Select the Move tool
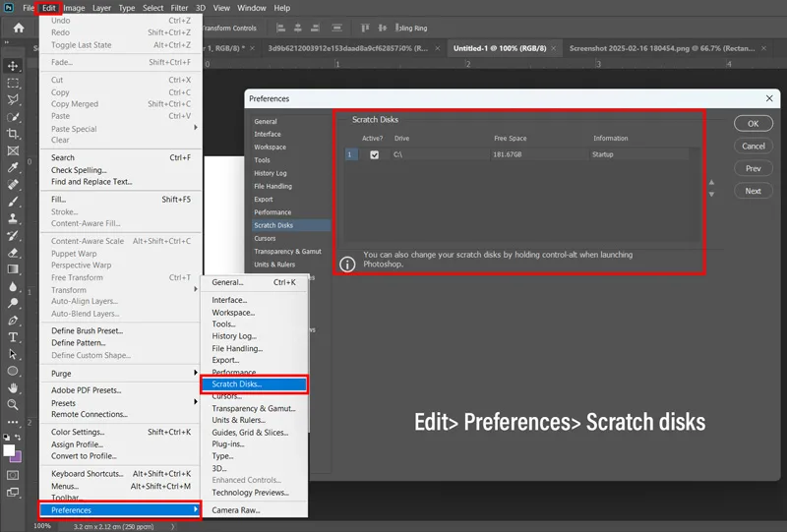 coord(13,66)
